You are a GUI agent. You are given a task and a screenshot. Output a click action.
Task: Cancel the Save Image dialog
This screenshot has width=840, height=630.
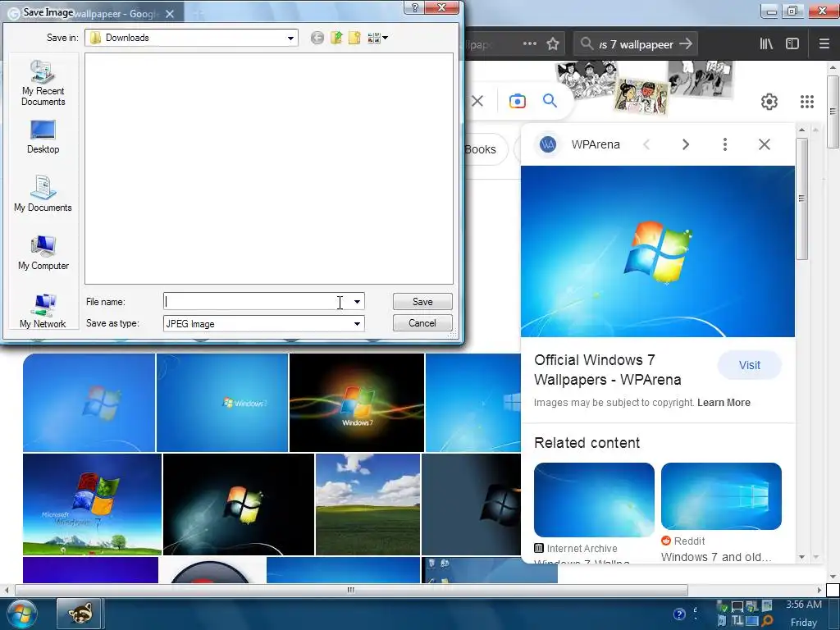pos(422,323)
